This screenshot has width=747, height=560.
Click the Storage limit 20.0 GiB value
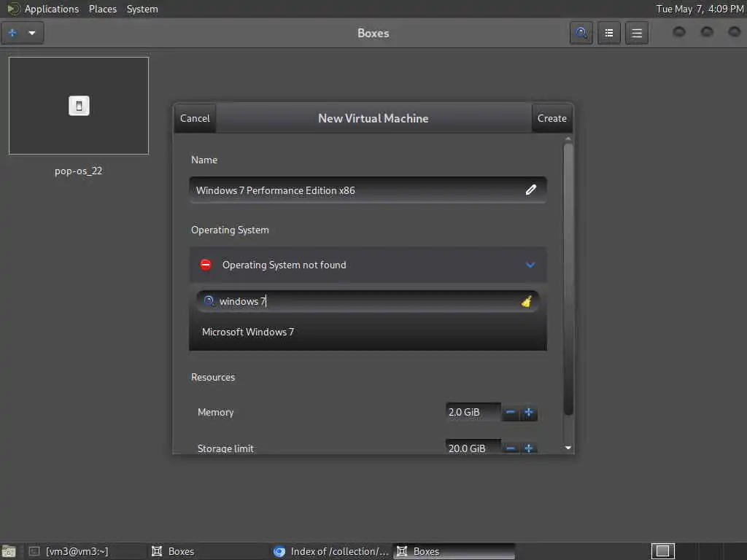(x=473, y=448)
